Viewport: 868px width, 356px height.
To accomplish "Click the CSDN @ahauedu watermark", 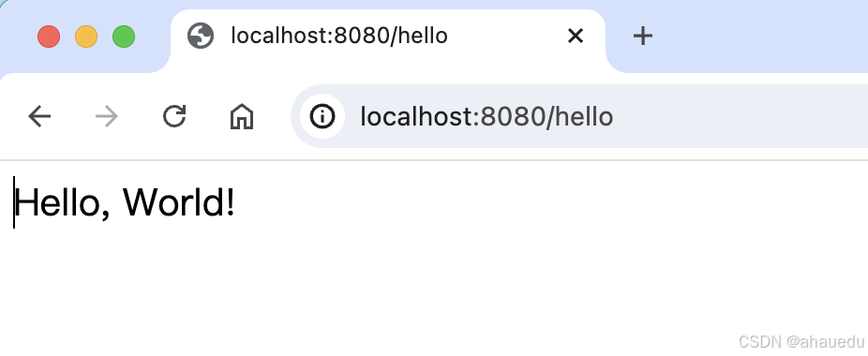I will pyautogui.click(x=801, y=342).
